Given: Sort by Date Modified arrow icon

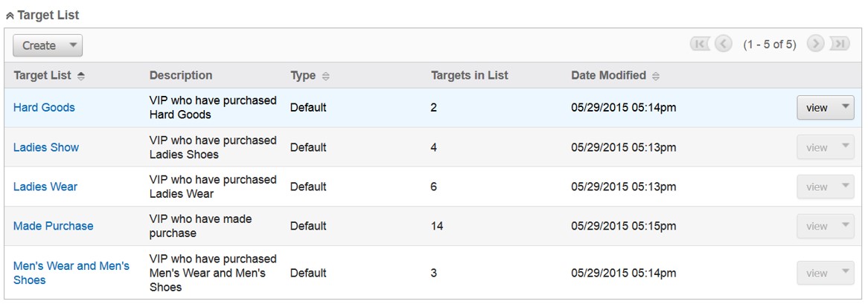Looking at the screenshot, I should [x=656, y=77].
